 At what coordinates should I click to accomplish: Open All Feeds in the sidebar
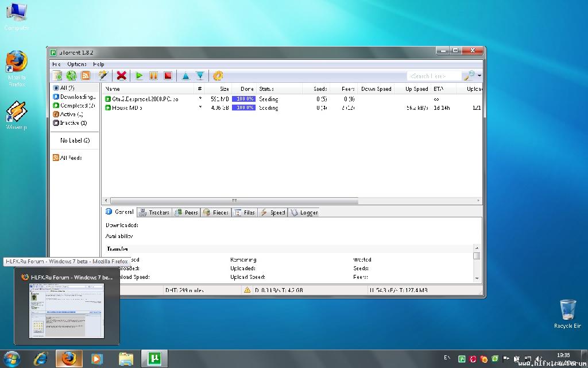pos(68,158)
